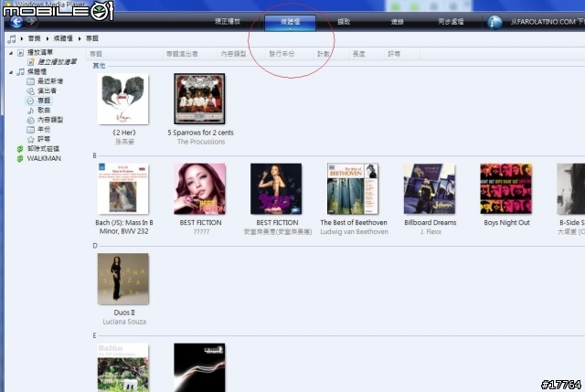Sort by the 專輯 column header

124,54
